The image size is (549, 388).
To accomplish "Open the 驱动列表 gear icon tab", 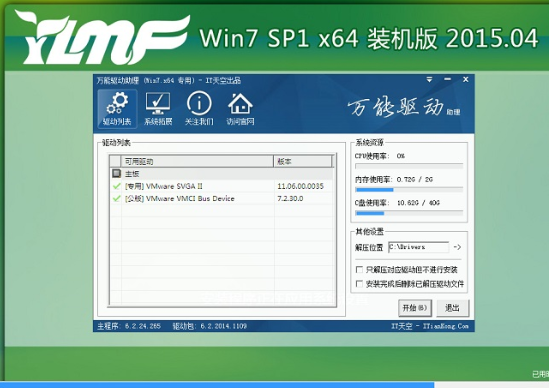I will click(x=117, y=109).
